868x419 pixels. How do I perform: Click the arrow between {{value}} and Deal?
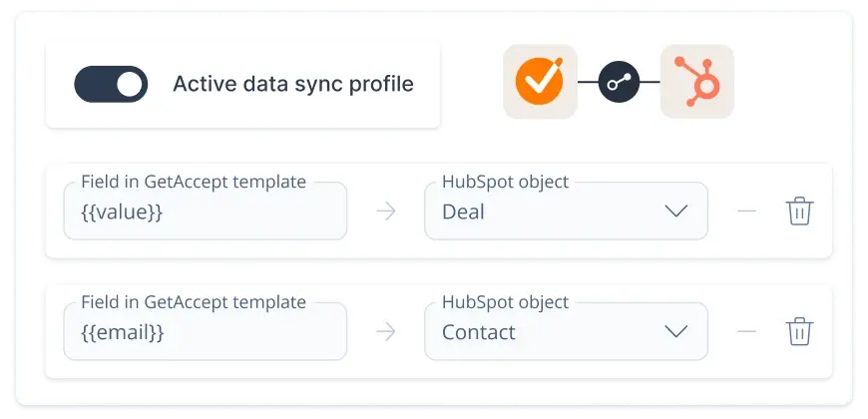click(386, 210)
